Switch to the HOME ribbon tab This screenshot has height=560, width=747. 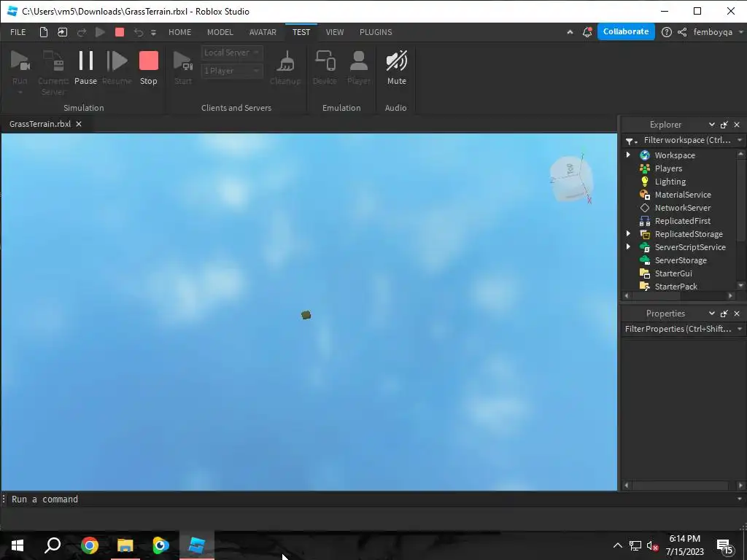179,32
